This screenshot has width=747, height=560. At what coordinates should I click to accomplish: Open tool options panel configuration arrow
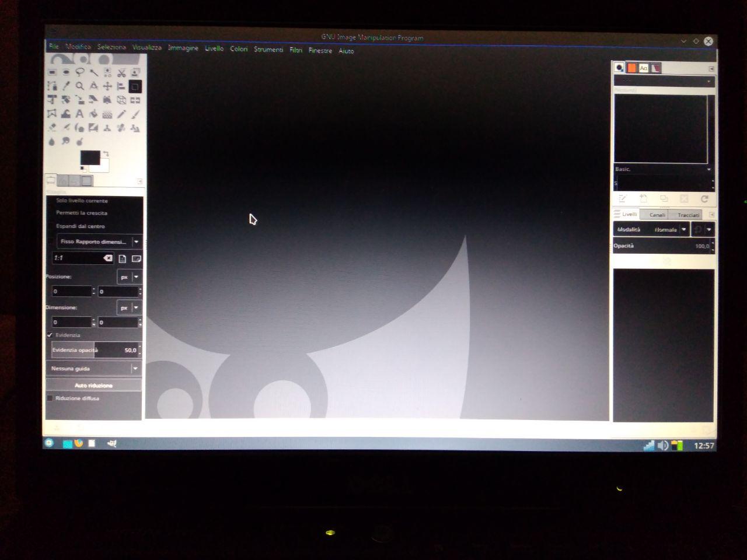(x=139, y=181)
